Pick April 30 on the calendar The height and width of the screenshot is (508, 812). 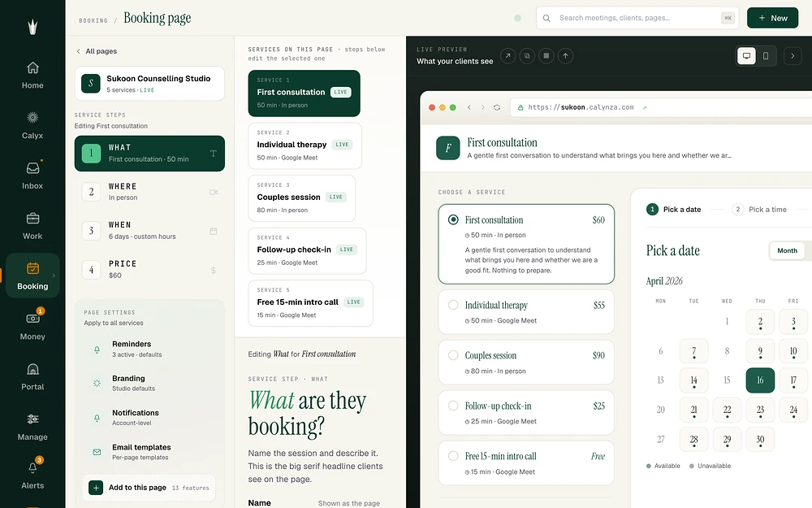[x=760, y=439]
